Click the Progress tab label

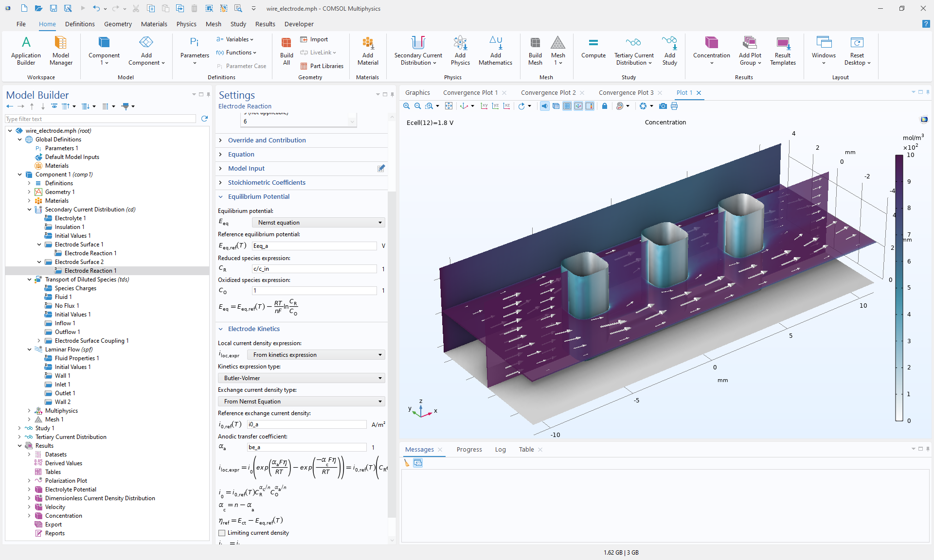[x=469, y=449]
